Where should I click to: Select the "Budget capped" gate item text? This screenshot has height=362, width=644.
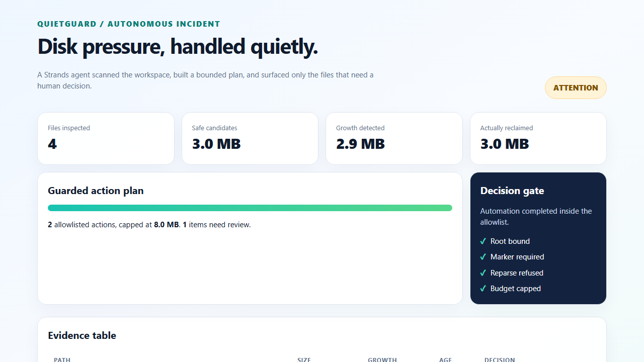pos(516,289)
